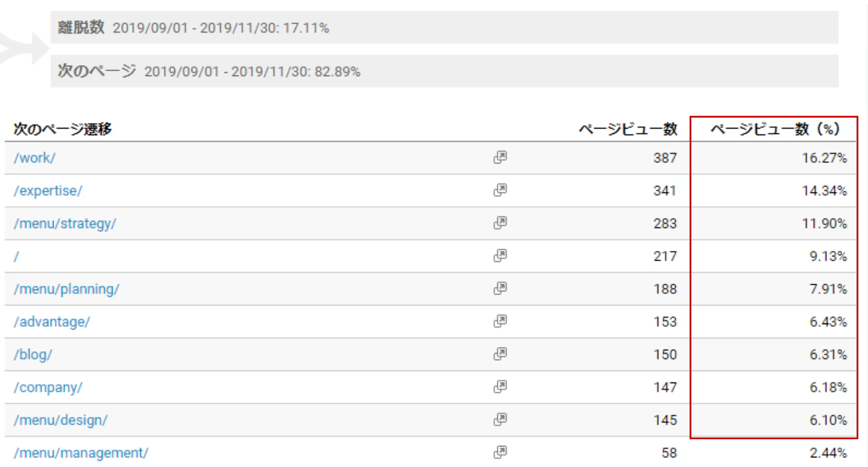Open /blog/ external-link icon
This screenshot has width=868, height=467.
tap(500, 354)
